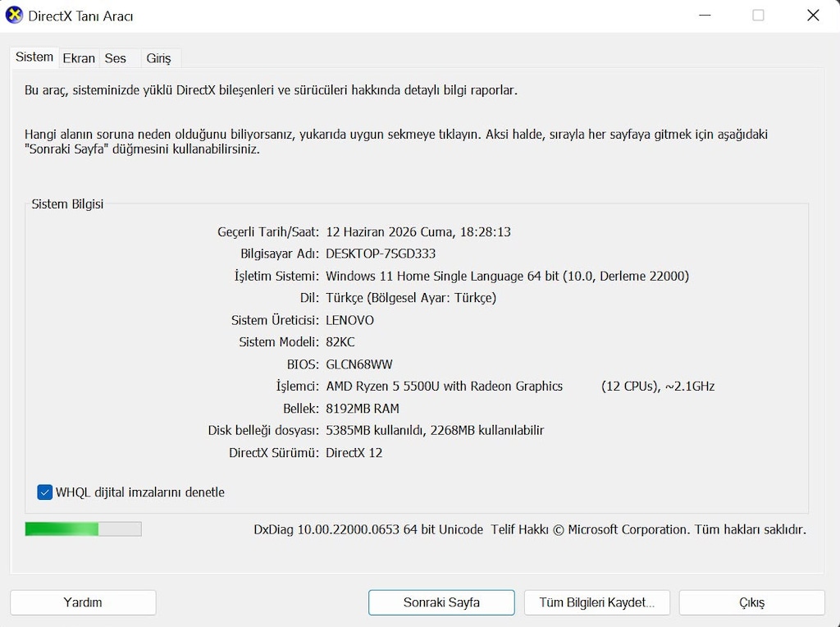
Task: Click the İşlemci label
Action: point(297,387)
